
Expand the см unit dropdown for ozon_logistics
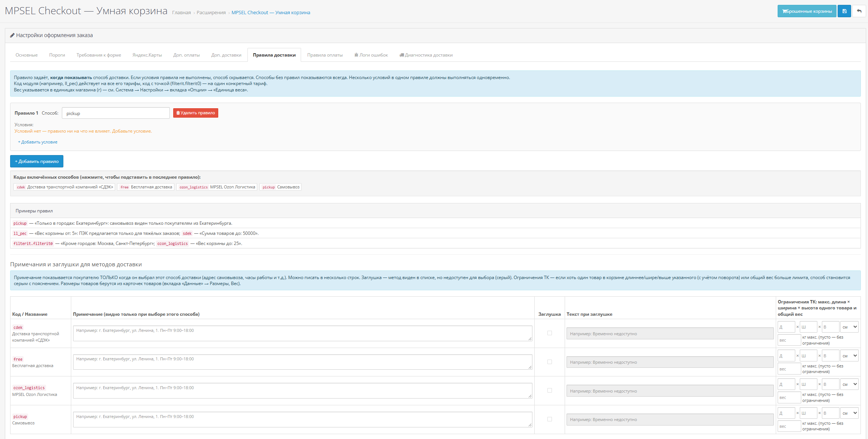(850, 384)
